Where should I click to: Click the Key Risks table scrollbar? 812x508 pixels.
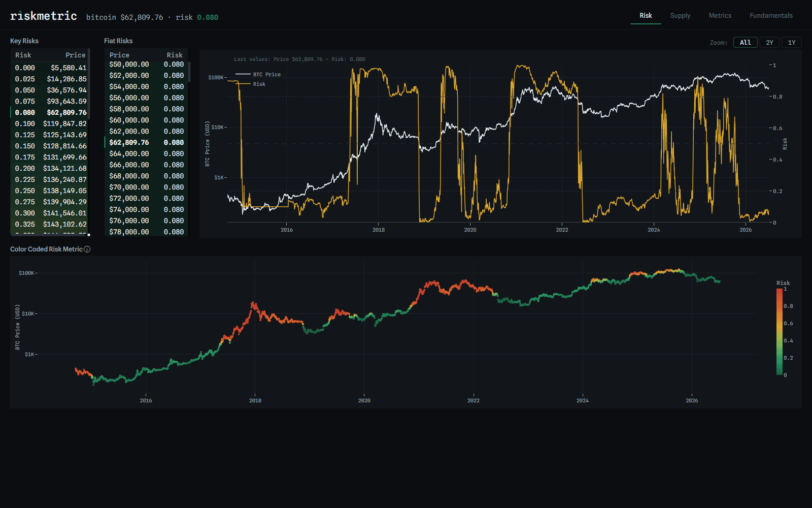[89, 84]
